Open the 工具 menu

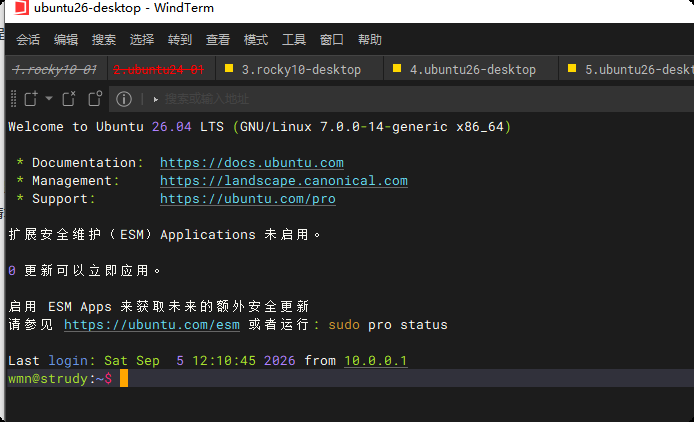pos(294,40)
